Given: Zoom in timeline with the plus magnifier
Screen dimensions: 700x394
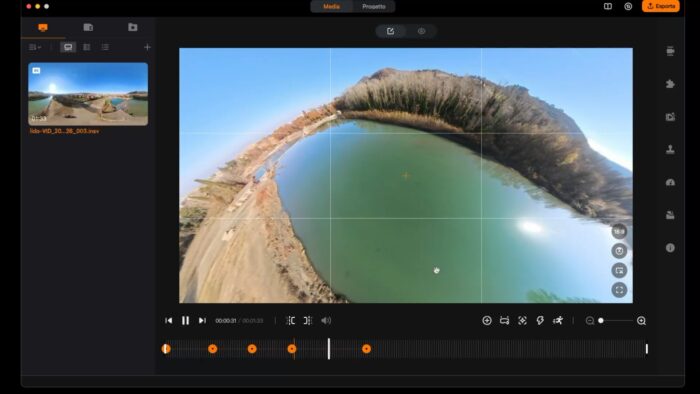Looking at the screenshot, I should tap(642, 321).
